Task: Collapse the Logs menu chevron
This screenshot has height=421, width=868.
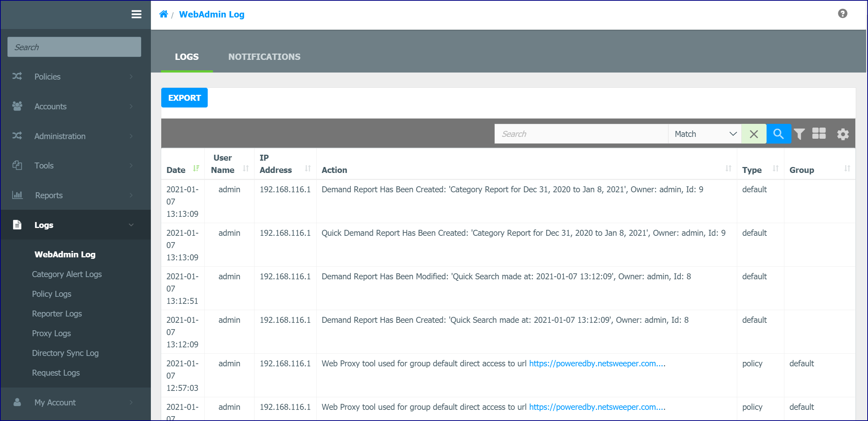Action: 131,225
